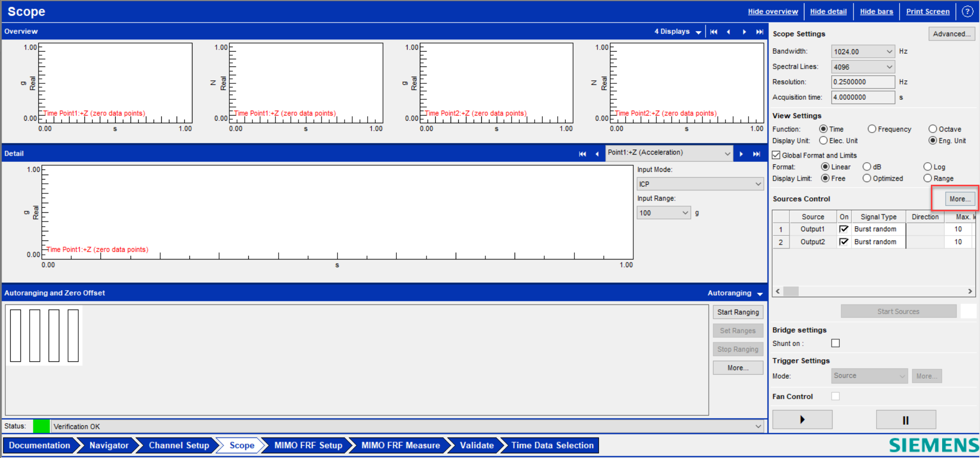
Task: Click Acquisition time input field
Action: pyautogui.click(x=863, y=97)
